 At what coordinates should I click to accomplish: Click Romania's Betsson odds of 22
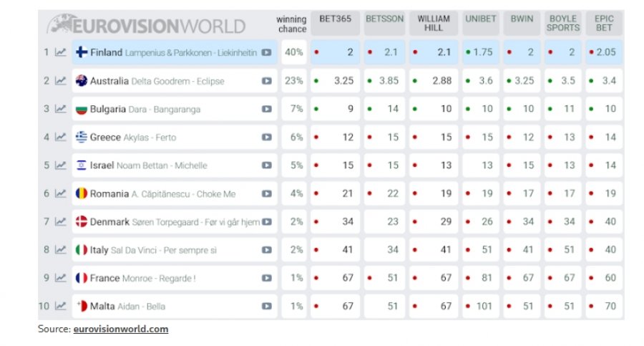click(x=384, y=193)
